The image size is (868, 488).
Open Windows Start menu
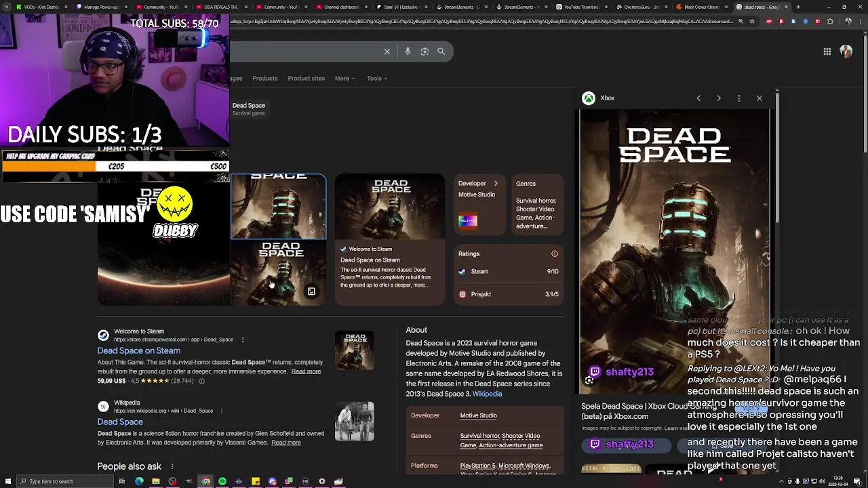point(7,481)
